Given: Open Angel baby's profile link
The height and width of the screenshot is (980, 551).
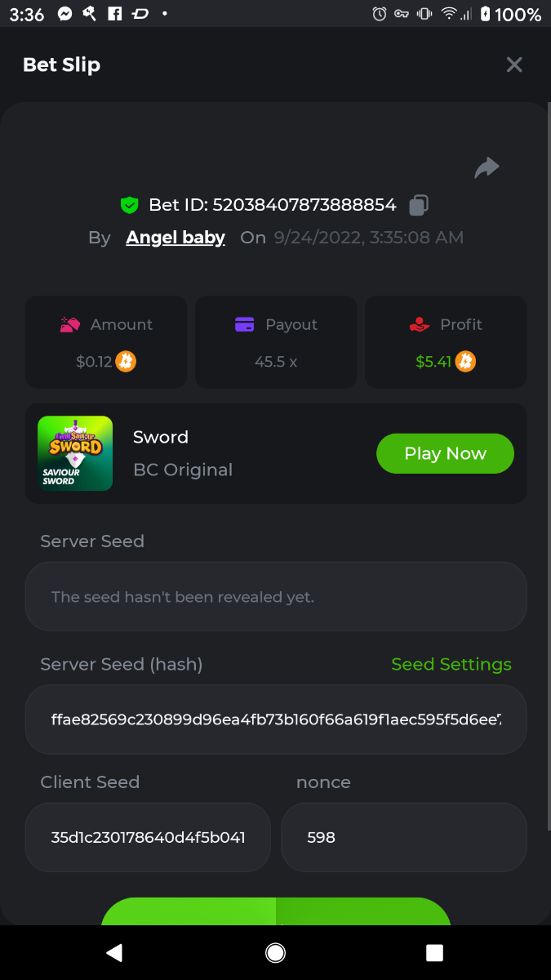Looking at the screenshot, I should tap(176, 238).
